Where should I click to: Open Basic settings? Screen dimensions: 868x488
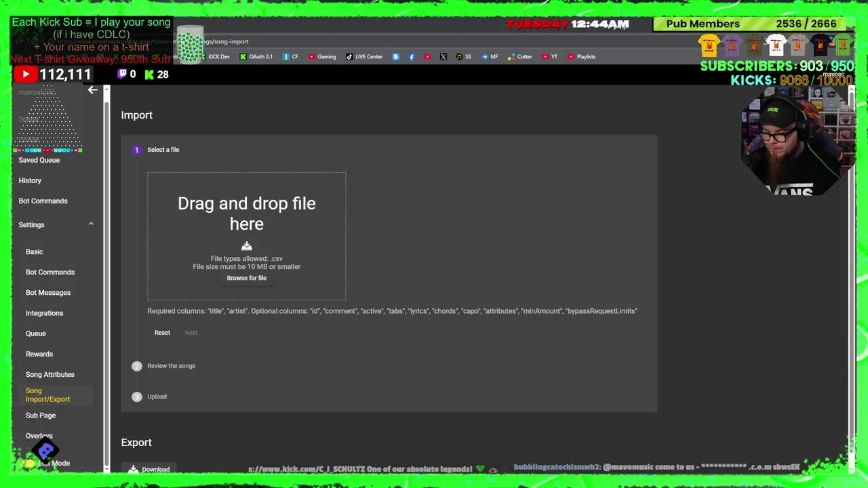pyautogui.click(x=35, y=251)
